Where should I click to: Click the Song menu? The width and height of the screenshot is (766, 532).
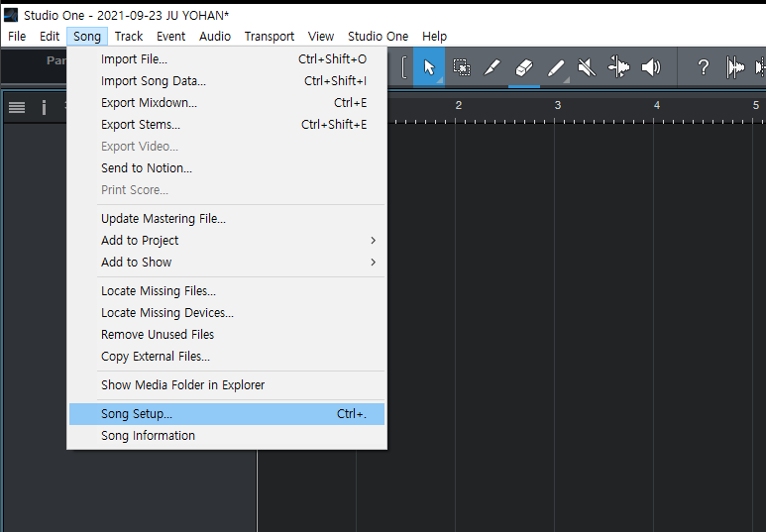click(87, 36)
